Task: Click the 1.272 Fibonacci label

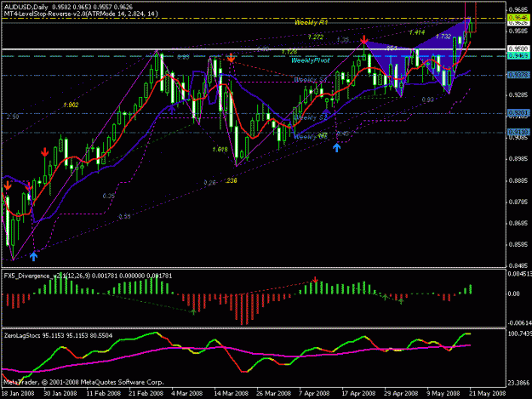Action: pos(316,37)
